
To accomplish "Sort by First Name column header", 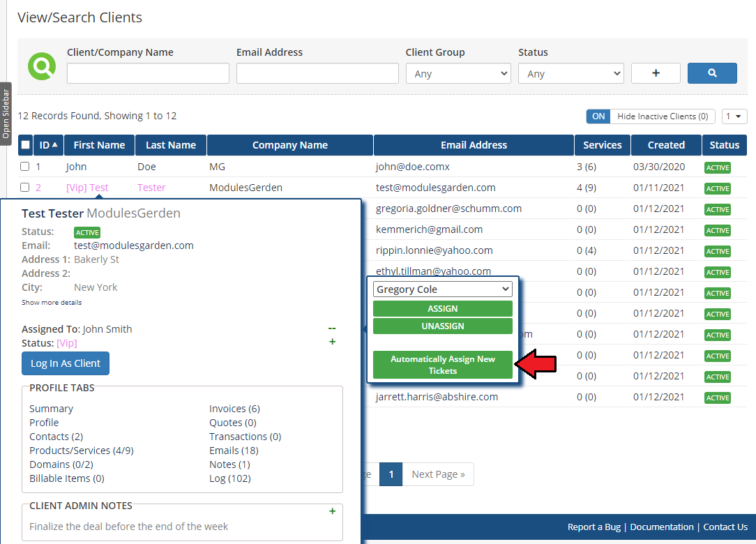I will pyautogui.click(x=99, y=145).
